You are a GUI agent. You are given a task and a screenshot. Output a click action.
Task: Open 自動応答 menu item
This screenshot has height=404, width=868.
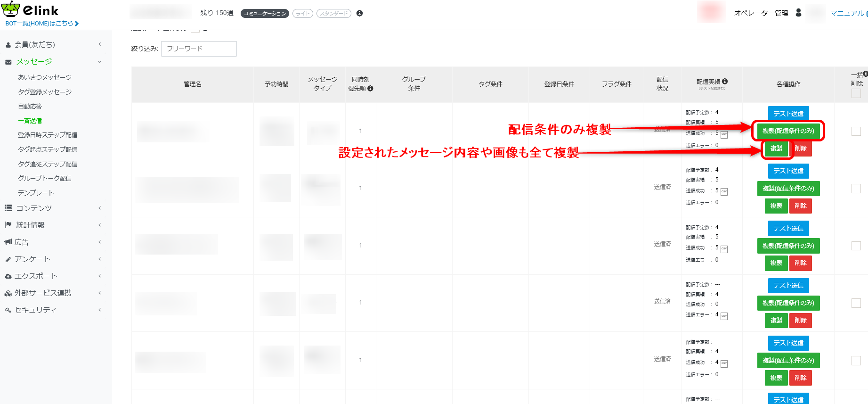tap(30, 106)
